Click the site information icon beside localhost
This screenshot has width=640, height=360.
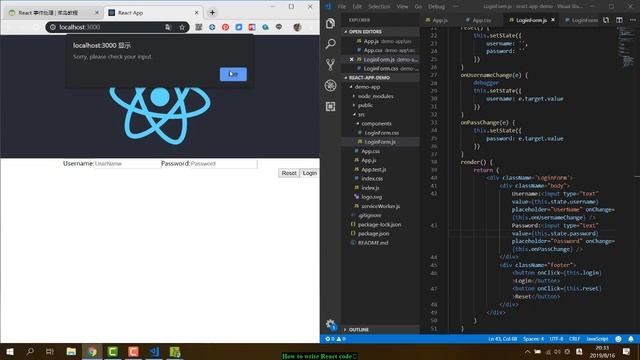pos(53,27)
